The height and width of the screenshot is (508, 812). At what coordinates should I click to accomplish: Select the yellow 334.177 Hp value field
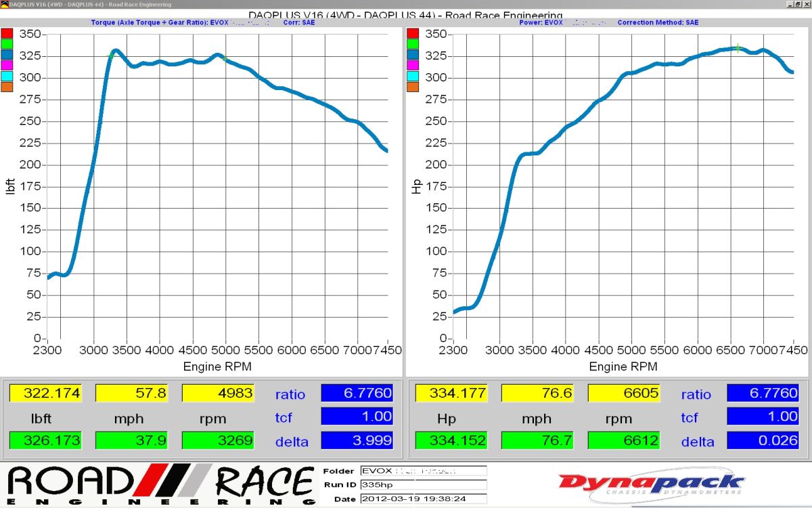[x=451, y=394]
